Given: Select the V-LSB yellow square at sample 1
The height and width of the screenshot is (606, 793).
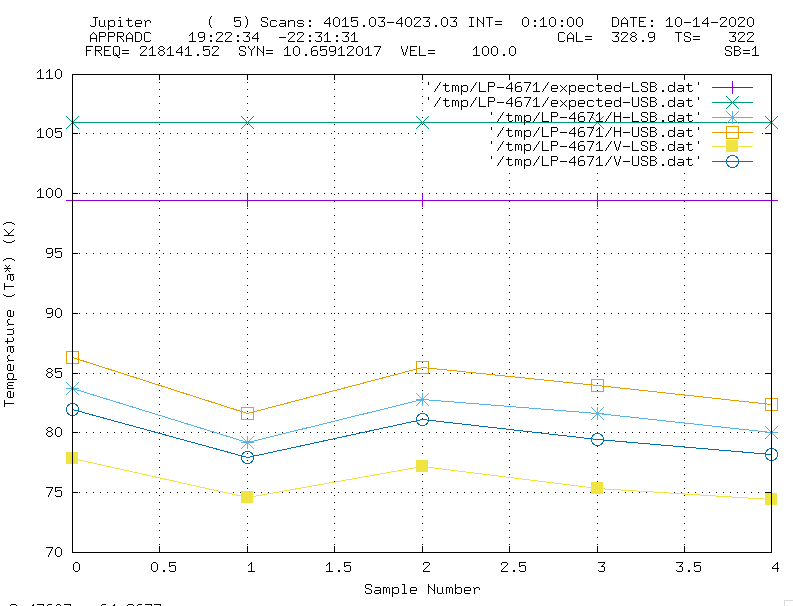Looking at the screenshot, I should (x=247, y=497).
